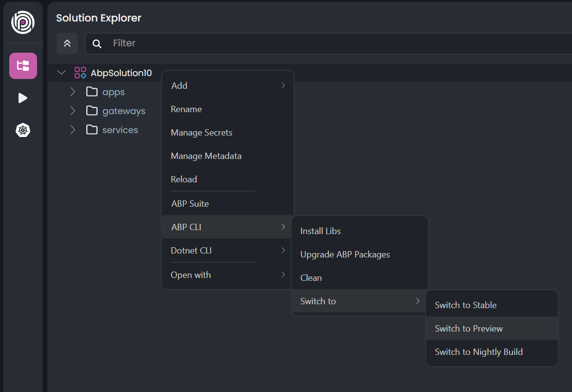Select Switch to Nightly Build
The height and width of the screenshot is (392, 572).
[x=478, y=352]
